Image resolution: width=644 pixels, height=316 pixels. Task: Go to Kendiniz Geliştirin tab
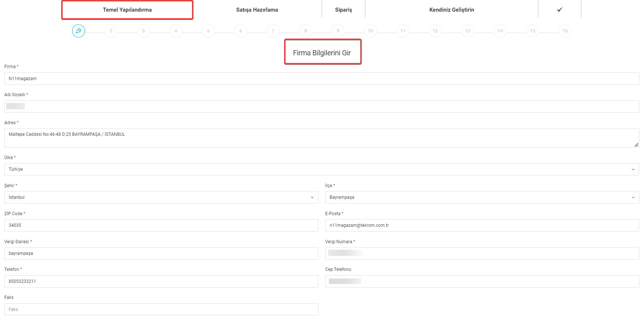coord(452,10)
